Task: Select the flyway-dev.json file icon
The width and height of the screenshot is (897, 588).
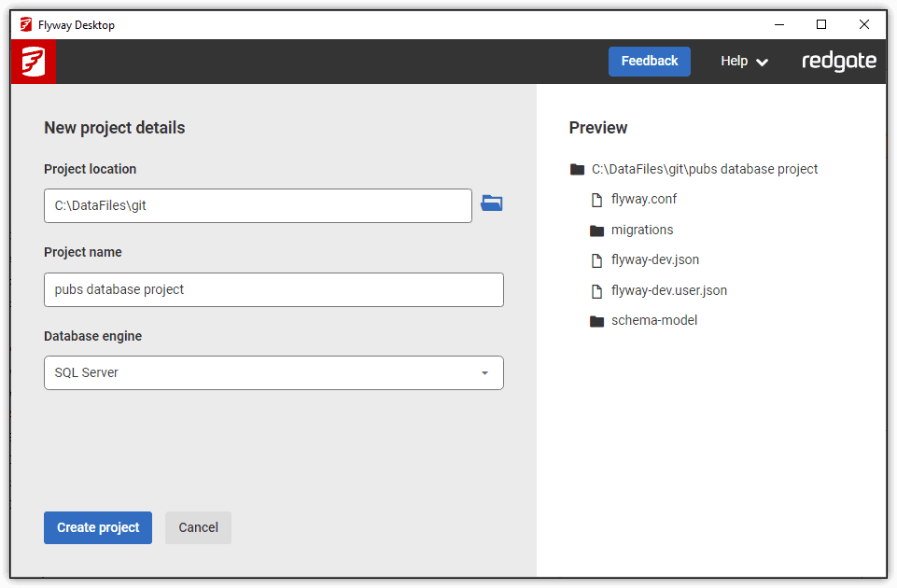Action: click(x=597, y=259)
